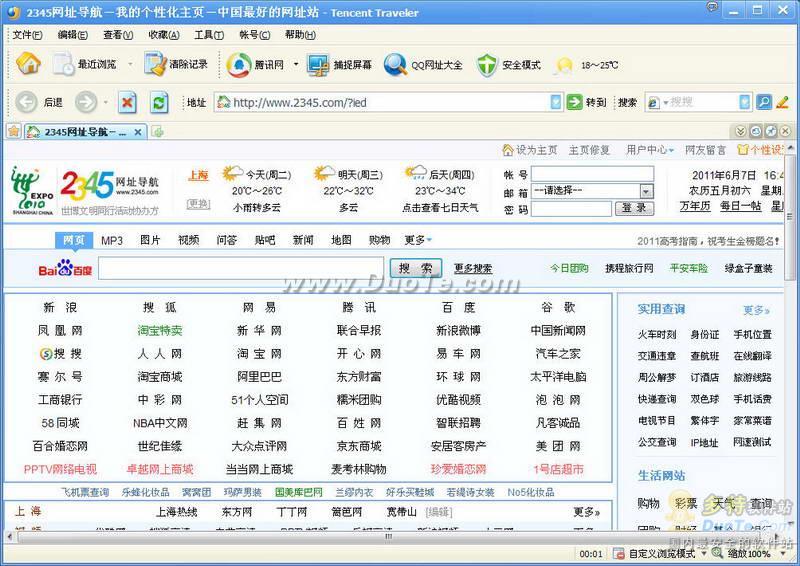Open the 最近浏览 recent history button
Screen dimensions: 800x566
[x=85, y=64]
